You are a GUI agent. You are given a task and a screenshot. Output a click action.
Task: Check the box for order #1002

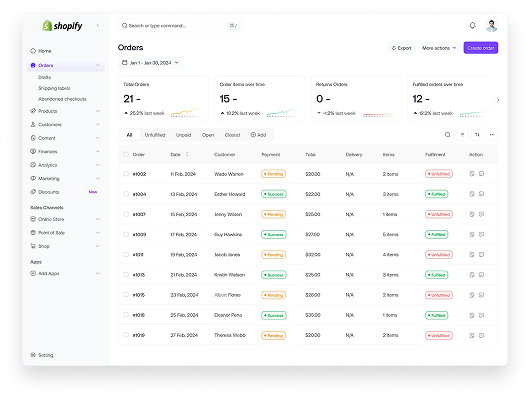[126, 174]
